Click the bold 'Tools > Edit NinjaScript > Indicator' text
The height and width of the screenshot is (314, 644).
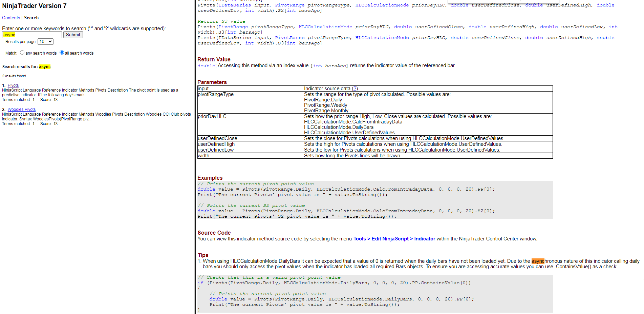394,239
